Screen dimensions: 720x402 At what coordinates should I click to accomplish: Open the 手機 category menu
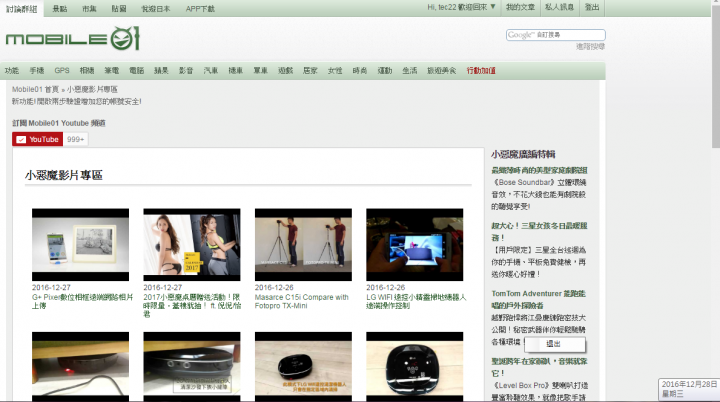click(x=37, y=70)
